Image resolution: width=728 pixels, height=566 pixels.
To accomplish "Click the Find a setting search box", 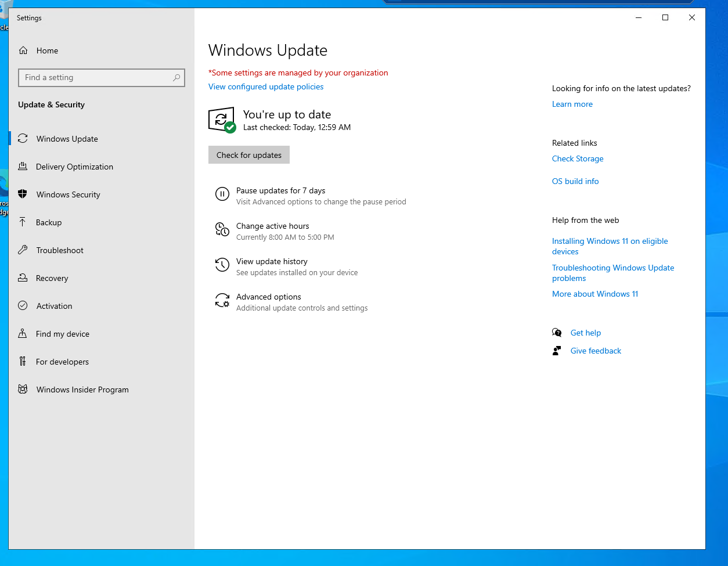I will (102, 78).
